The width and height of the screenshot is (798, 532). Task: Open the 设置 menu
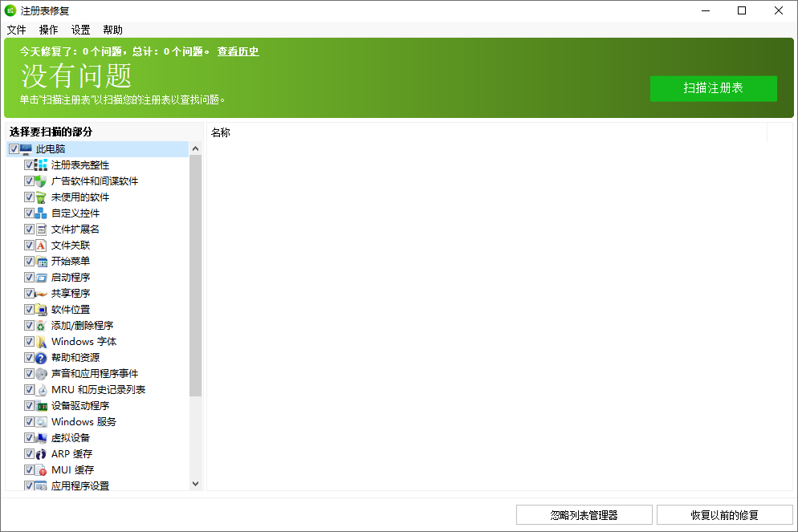point(79,30)
